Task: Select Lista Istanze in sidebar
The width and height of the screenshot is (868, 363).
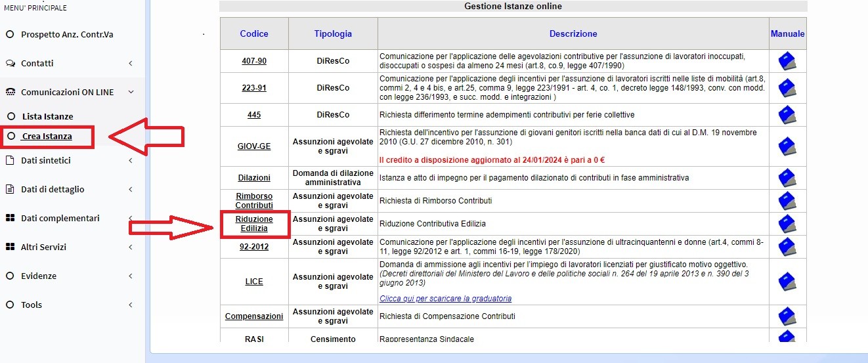Action: pos(47,116)
